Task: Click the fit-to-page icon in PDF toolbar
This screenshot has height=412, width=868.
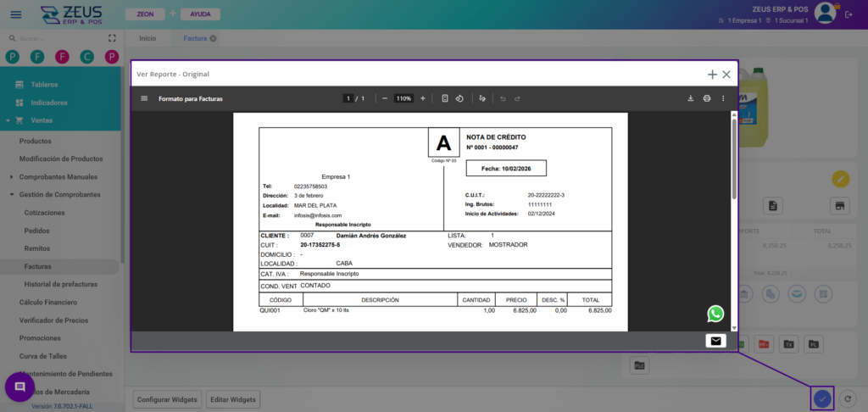Action: (445, 98)
